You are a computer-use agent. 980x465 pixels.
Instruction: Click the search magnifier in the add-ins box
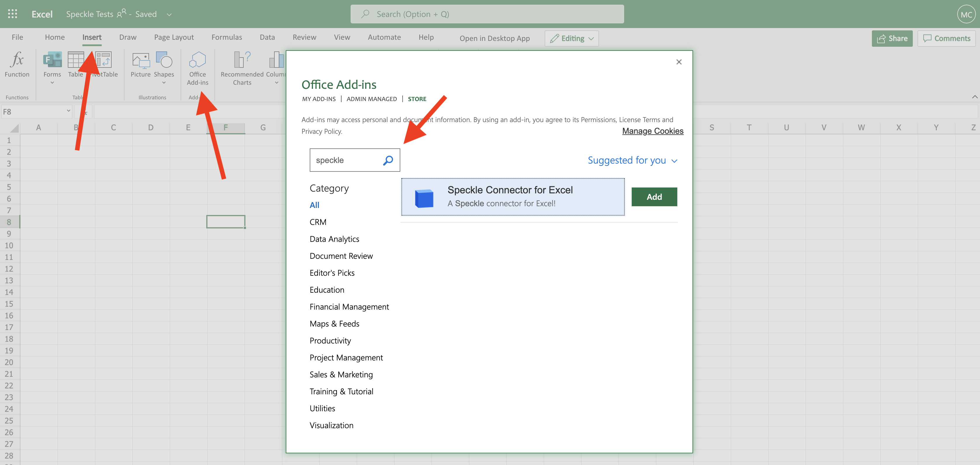pos(388,160)
